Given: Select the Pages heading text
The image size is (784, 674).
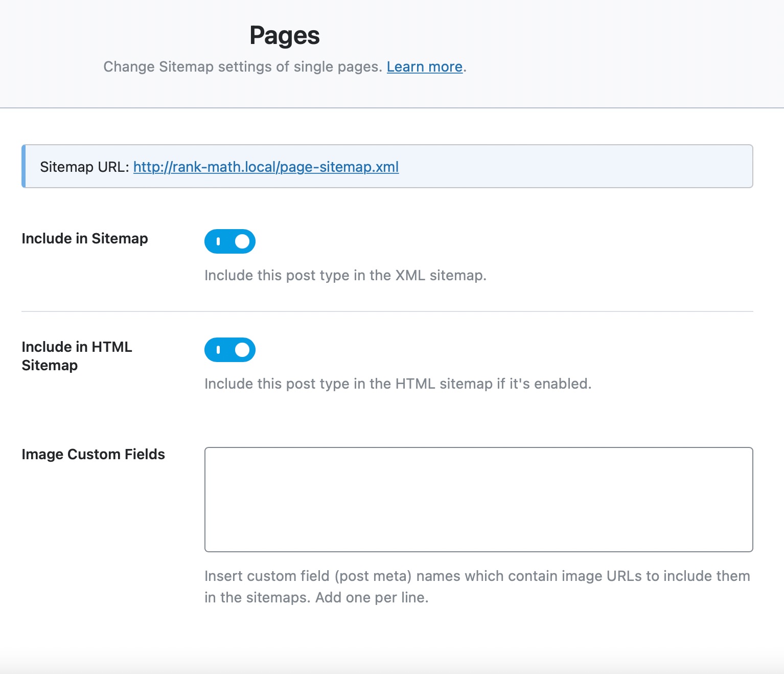Looking at the screenshot, I should (x=285, y=36).
